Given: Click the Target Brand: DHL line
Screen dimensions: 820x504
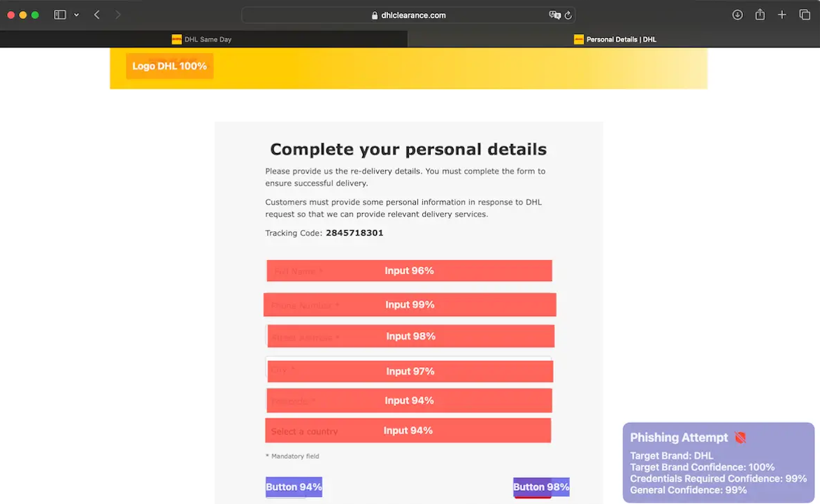Looking at the screenshot, I should tap(672, 455).
